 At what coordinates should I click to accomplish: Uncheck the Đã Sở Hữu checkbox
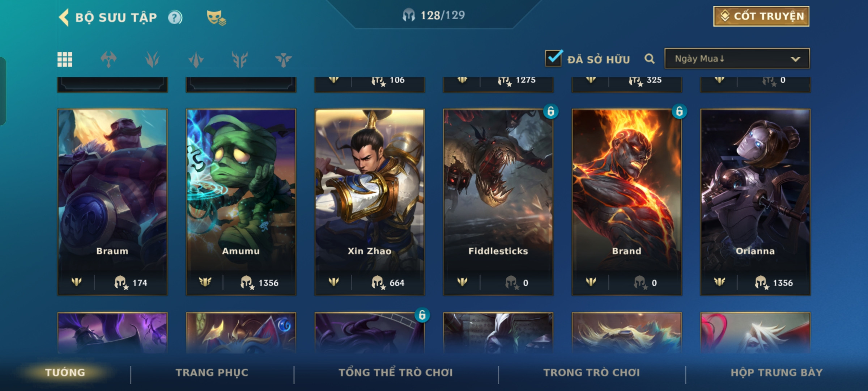[553, 58]
